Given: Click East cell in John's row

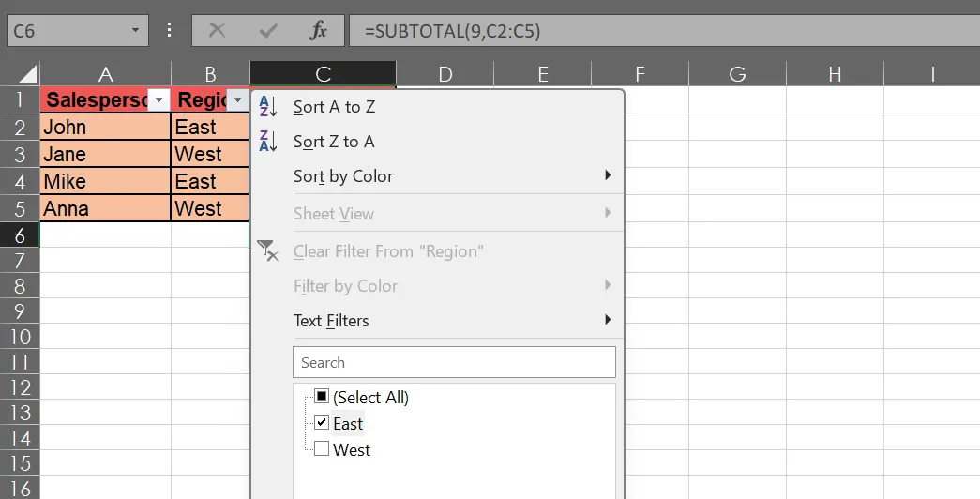Looking at the screenshot, I should coord(210,127).
